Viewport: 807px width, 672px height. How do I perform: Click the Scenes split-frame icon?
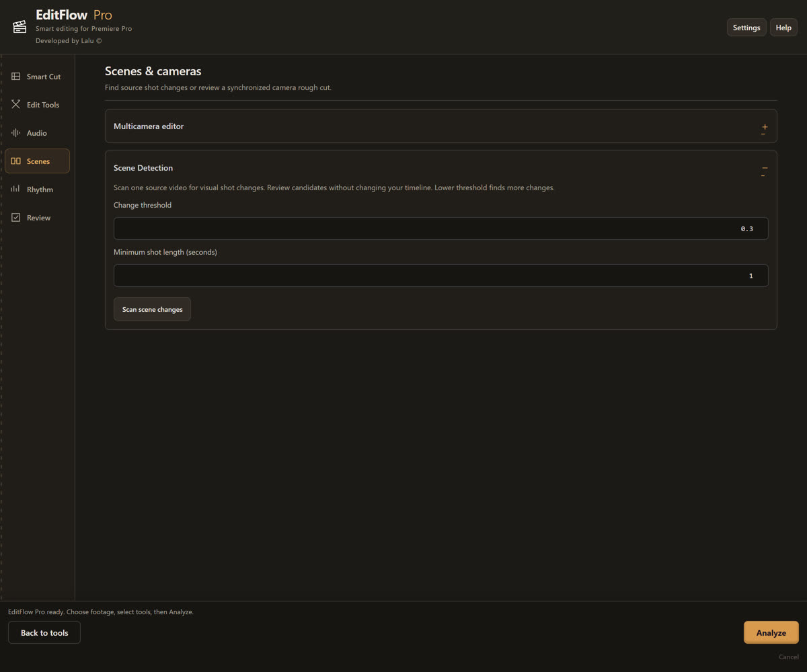click(x=16, y=161)
